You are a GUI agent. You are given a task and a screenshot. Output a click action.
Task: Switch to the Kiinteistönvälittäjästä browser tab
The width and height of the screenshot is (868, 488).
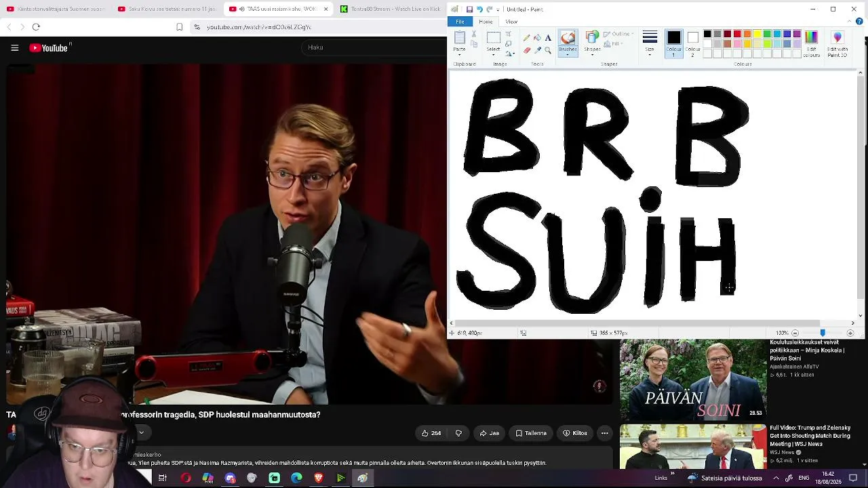(56, 9)
